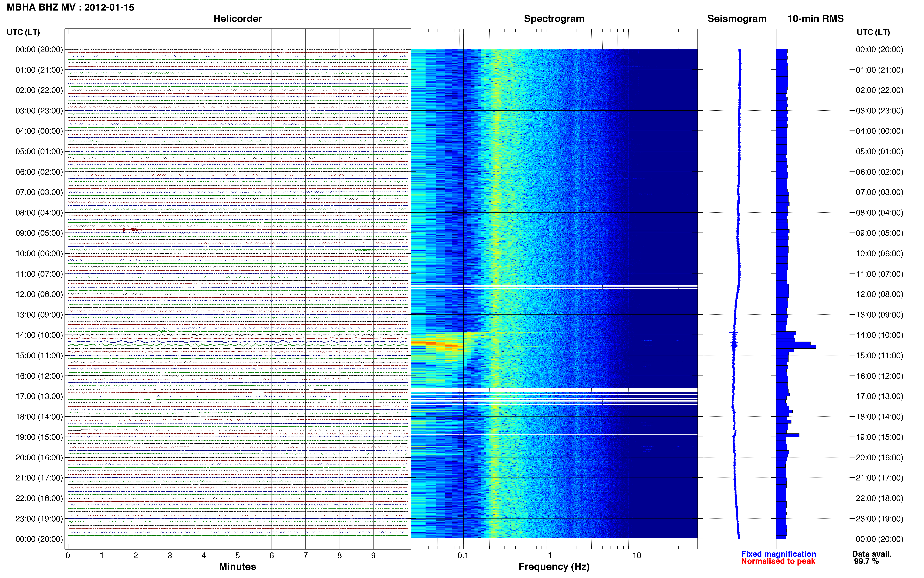Click the '99.7 %' availability value

[x=866, y=561]
